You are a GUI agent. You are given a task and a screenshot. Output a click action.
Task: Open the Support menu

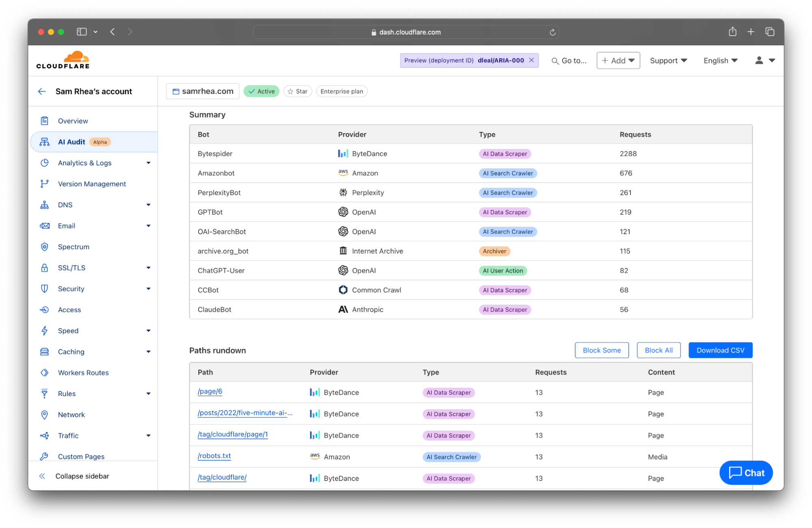tap(668, 60)
